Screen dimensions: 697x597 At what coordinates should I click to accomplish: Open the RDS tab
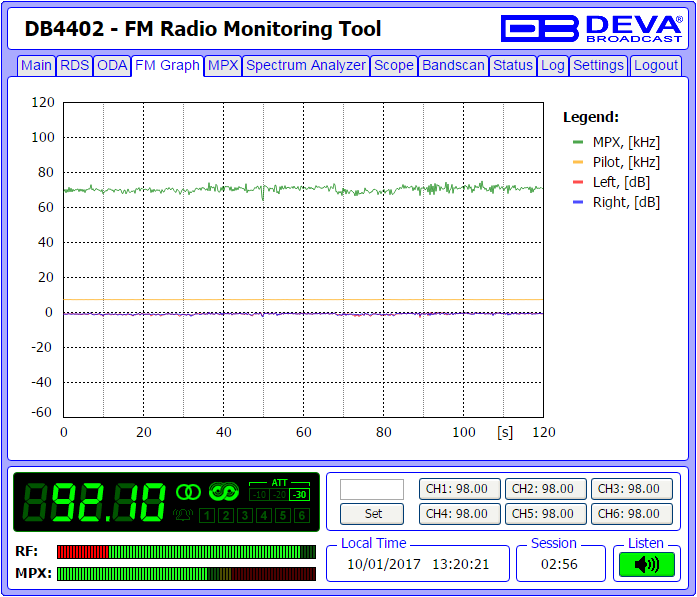pyautogui.click(x=74, y=65)
